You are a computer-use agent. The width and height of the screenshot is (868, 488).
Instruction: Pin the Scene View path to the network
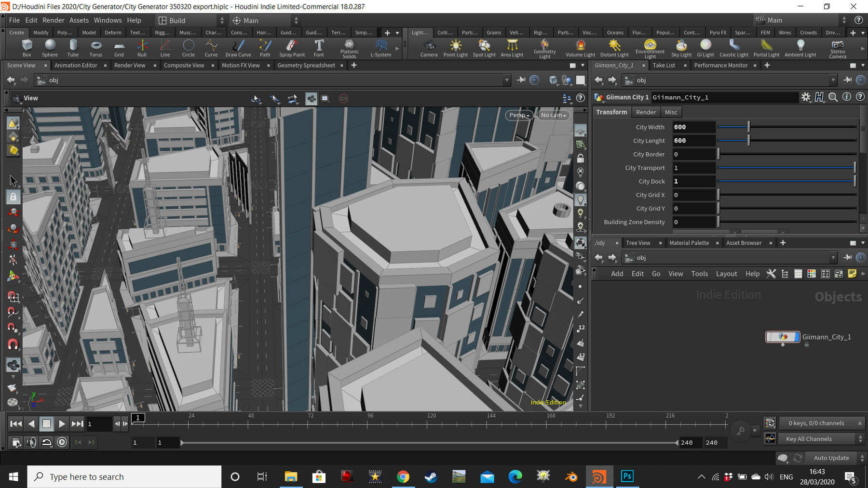521,80
